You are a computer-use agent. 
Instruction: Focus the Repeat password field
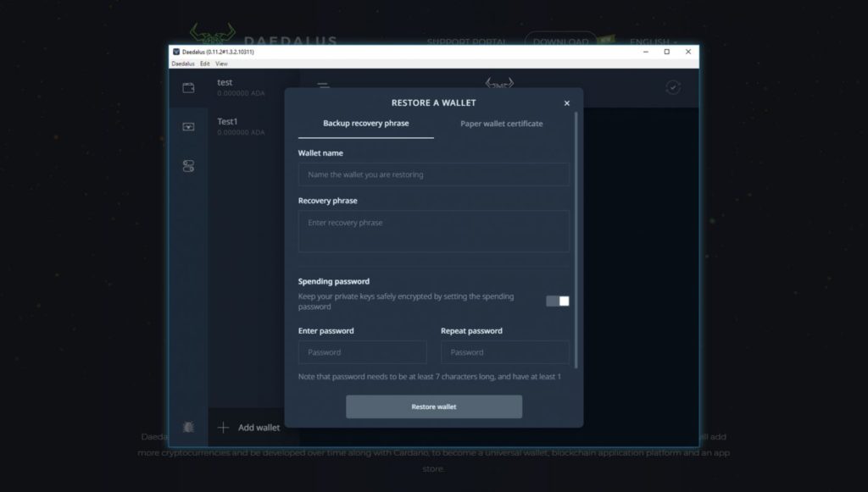click(x=505, y=352)
